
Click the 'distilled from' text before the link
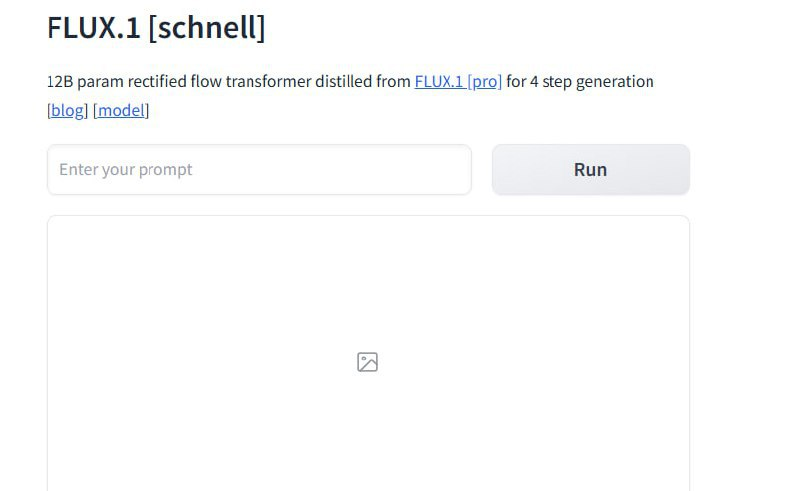coord(363,82)
